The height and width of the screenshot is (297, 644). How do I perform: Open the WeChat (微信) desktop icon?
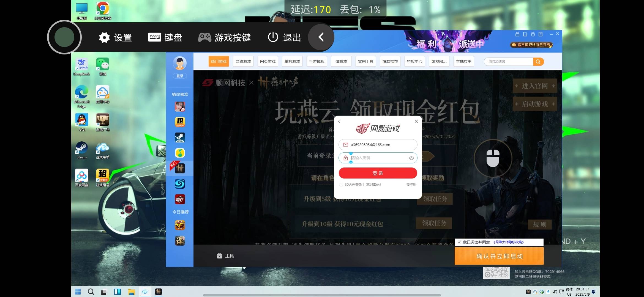(103, 67)
